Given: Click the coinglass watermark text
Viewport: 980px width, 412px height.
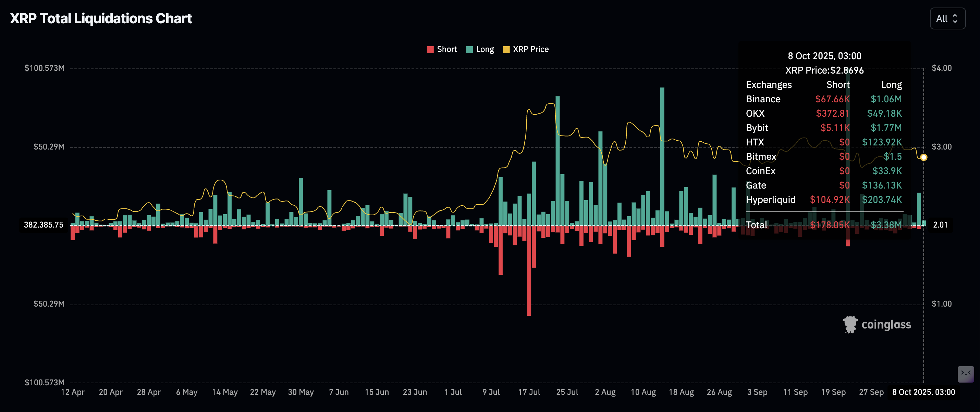Looking at the screenshot, I should click(x=886, y=325).
